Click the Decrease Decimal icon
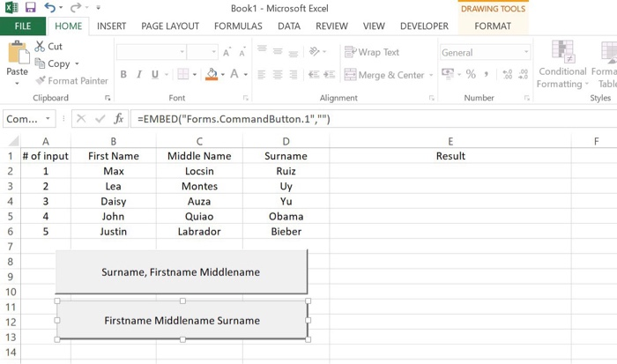Viewport: 617px width, 364px height. coord(524,74)
